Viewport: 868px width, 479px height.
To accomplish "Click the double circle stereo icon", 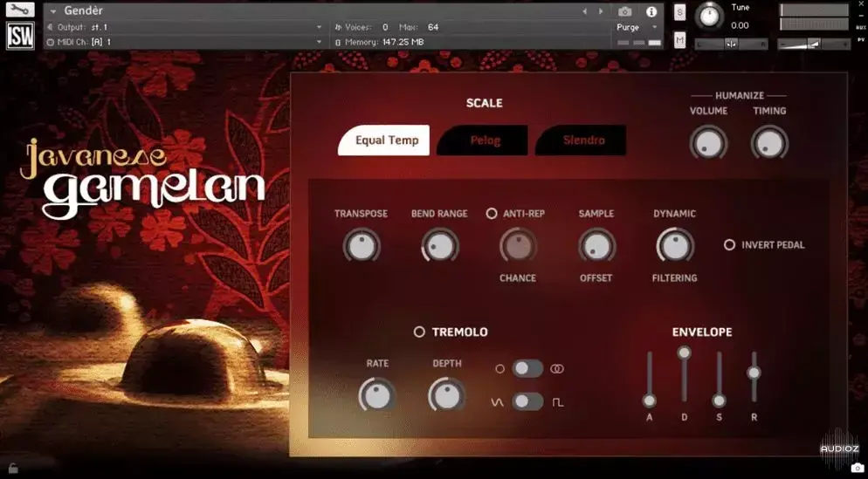I will pyautogui.click(x=557, y=368).
